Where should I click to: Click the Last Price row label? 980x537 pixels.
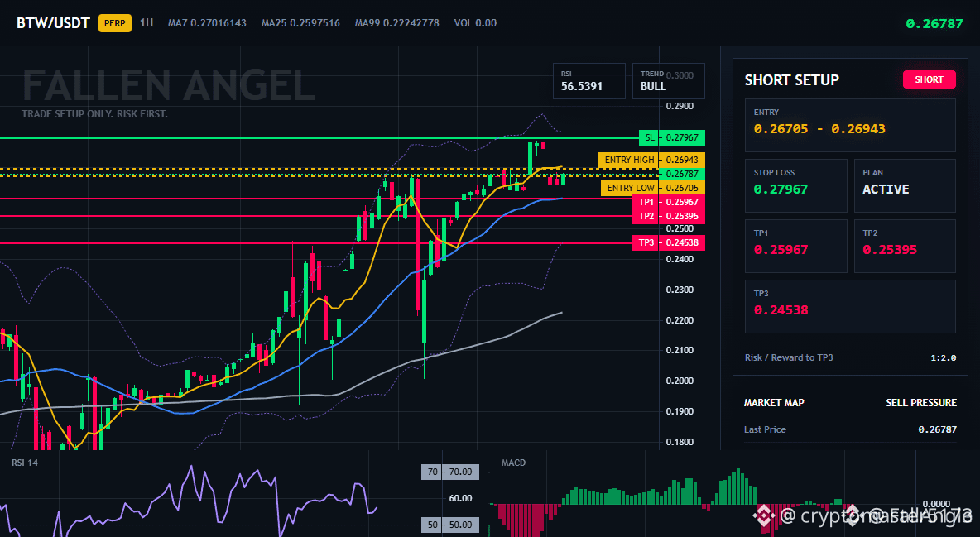point(765,429)
